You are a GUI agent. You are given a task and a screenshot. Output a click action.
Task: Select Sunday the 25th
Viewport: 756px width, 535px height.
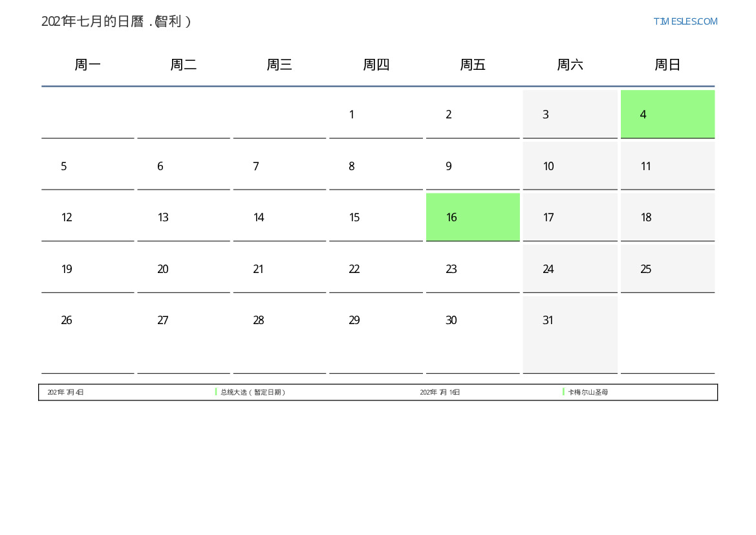667,269
